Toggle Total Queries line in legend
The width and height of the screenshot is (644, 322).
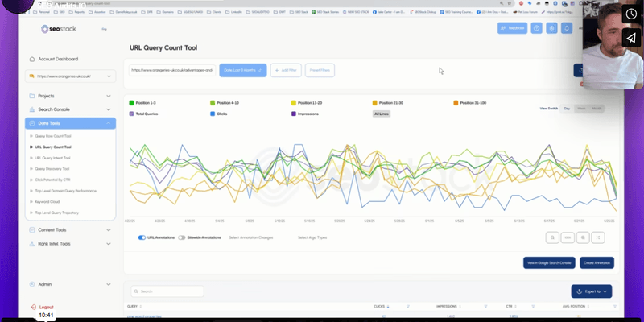click(143, 114)
